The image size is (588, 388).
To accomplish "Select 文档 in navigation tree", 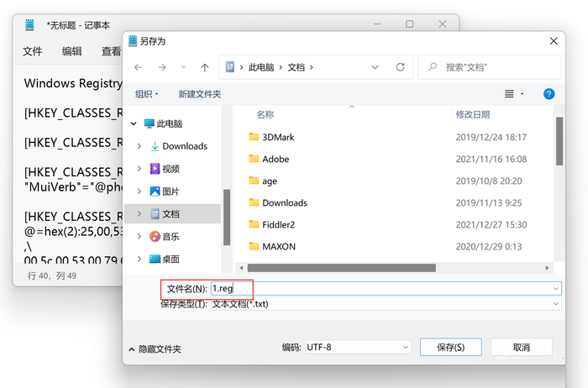I will coord(171,214).
